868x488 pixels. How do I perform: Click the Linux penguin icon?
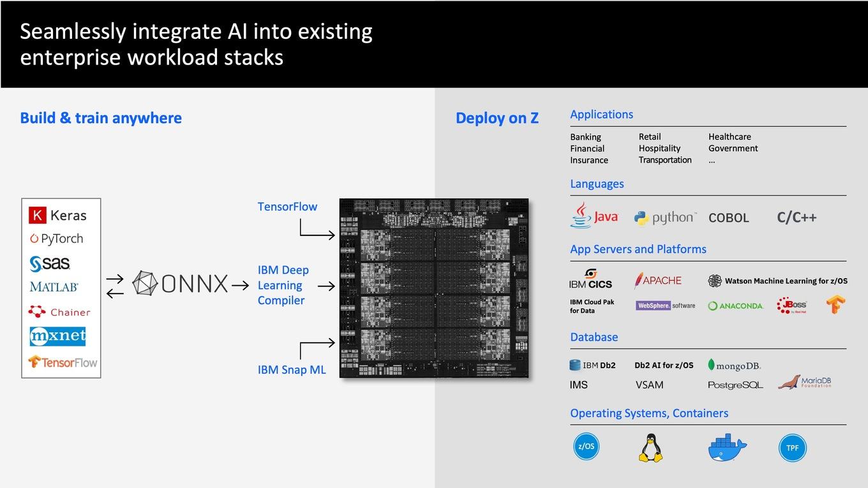pos(650,447)
